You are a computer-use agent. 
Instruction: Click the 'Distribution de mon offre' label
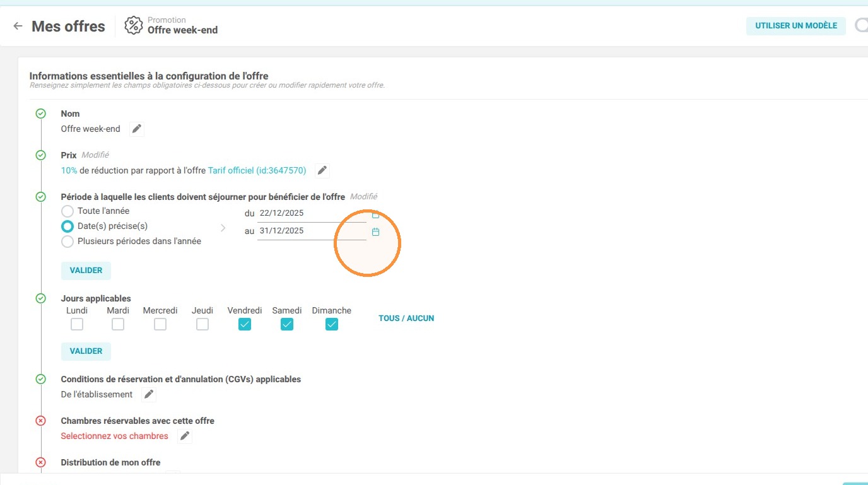coord(111,462)
